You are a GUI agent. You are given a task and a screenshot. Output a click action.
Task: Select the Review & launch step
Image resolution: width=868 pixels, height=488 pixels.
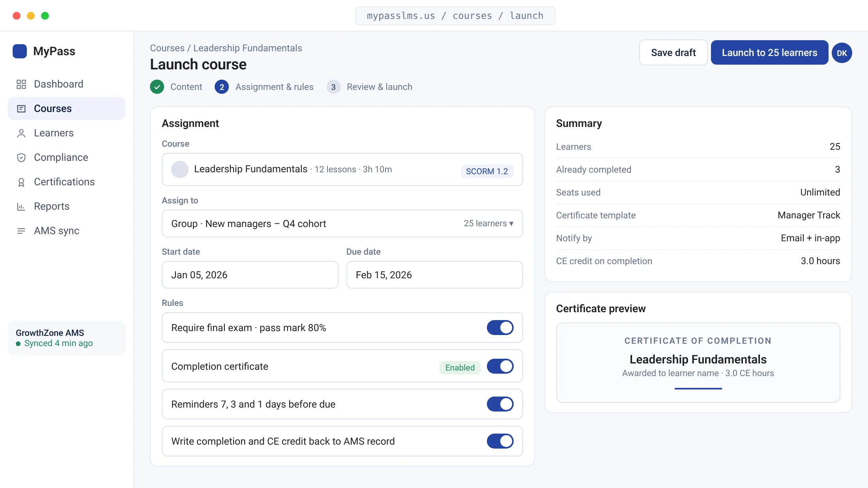tap(379, 87)
